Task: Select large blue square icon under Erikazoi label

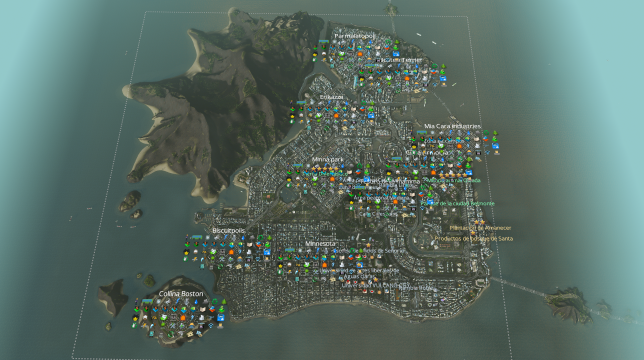Action: tap(371, 115)
